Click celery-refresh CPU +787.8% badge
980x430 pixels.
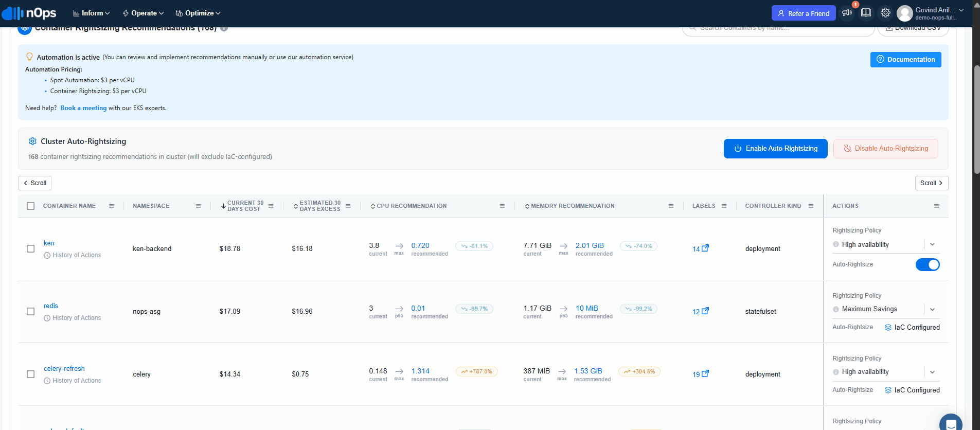476,371
